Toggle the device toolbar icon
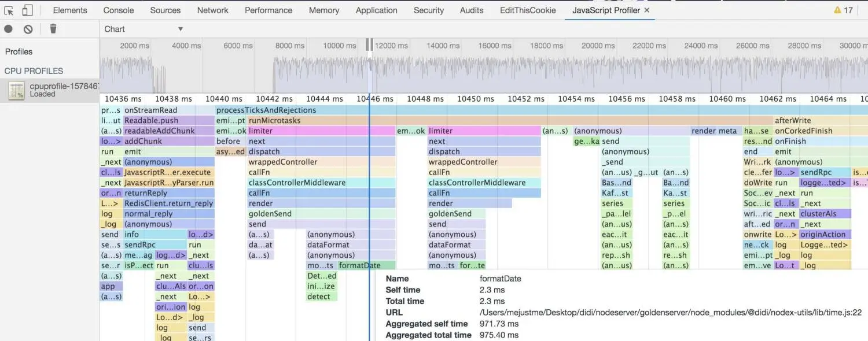The width and height of the screenshot is (868, 341). 28,10
